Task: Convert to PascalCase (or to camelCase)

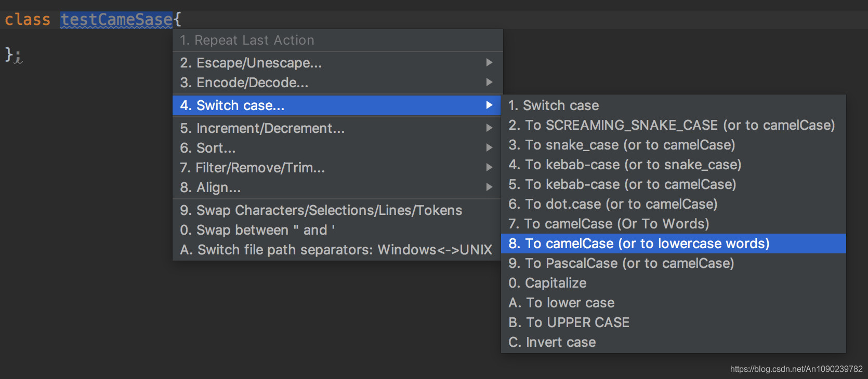Action: [x=674, y=263]
